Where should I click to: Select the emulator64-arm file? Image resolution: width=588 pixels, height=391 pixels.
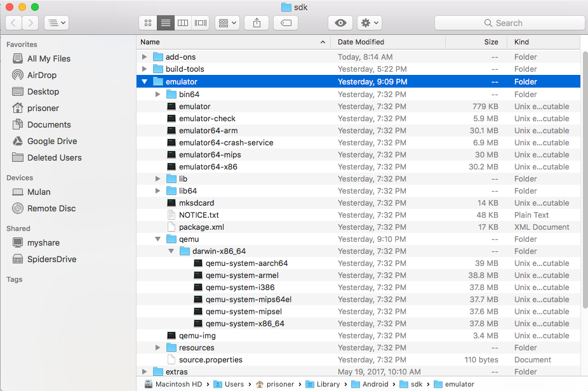pos(358,131)
